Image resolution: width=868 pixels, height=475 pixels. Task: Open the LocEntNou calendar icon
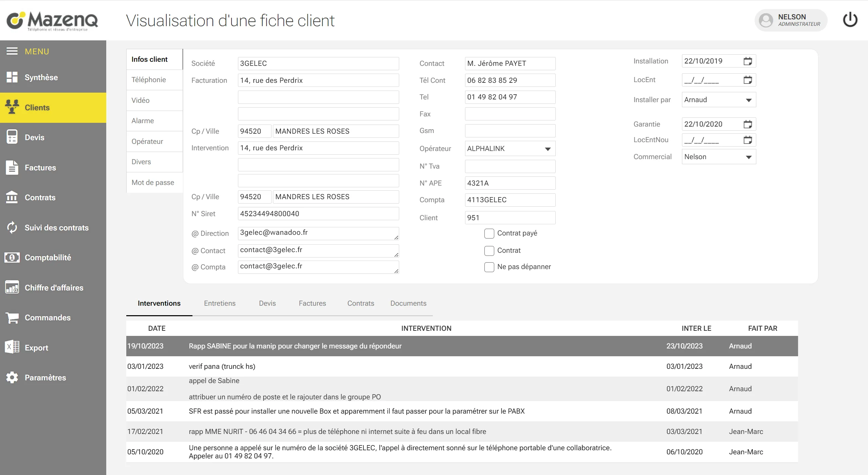point(747,140)
